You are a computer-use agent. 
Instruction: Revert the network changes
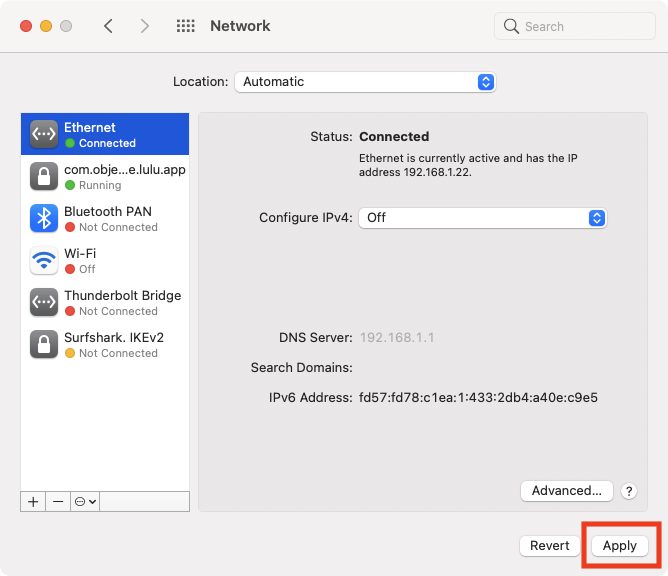coord(550,546)
